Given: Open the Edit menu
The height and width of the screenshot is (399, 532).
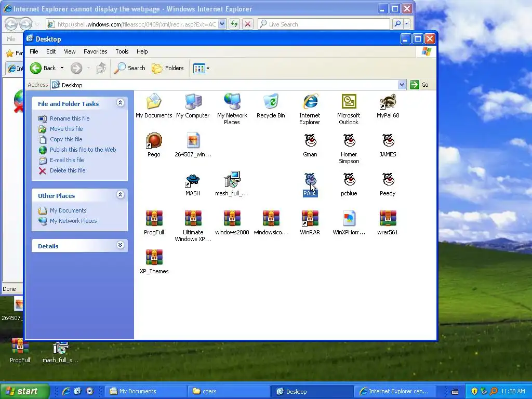Looking at the screenshot, I should (x=51, y=51).
